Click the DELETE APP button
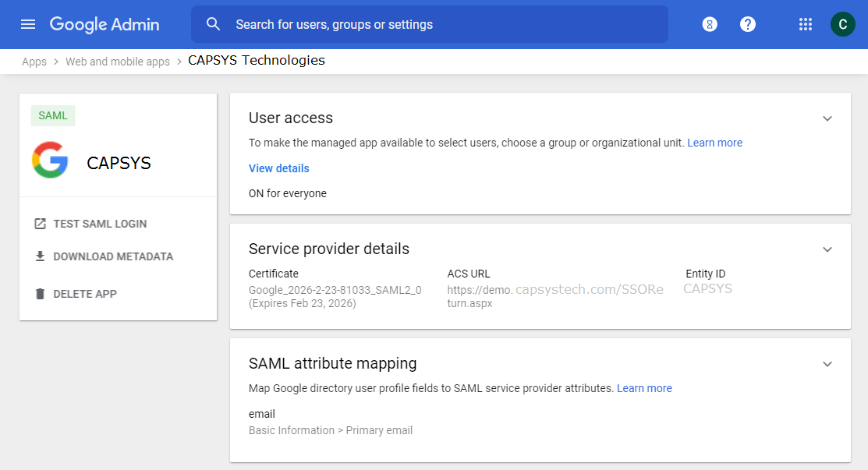Viewport: 868px width, 470px height. [76, 294]
